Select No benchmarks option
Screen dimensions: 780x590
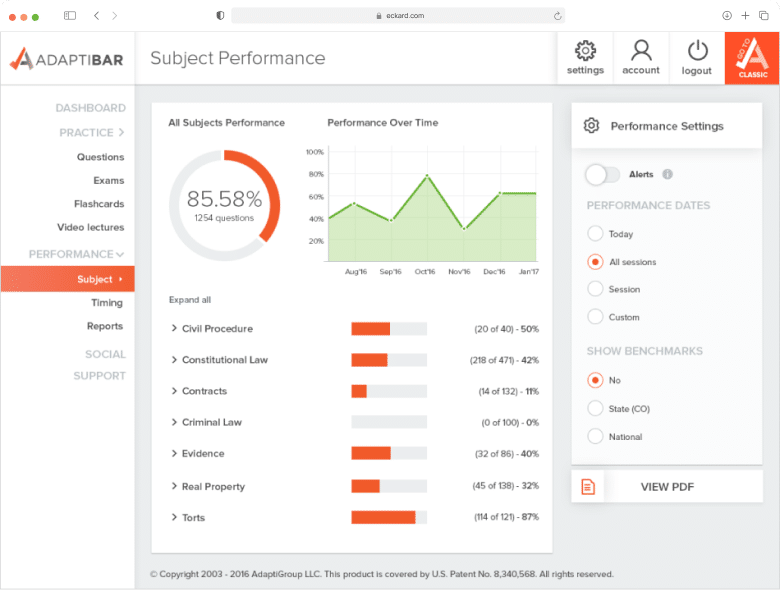click(595, 380)
